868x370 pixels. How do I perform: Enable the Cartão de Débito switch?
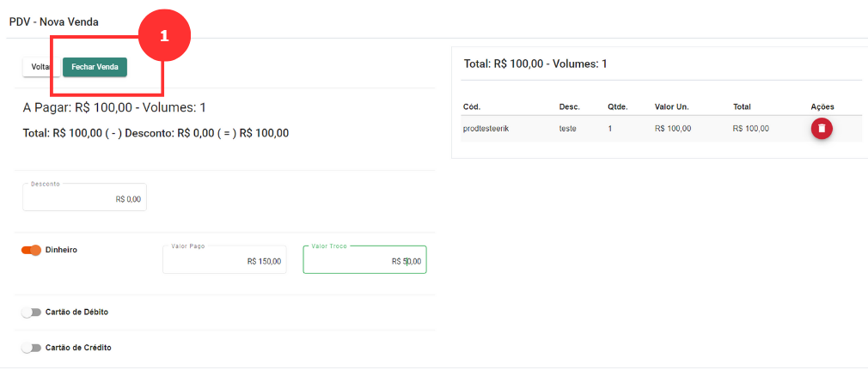click(32, 312)
